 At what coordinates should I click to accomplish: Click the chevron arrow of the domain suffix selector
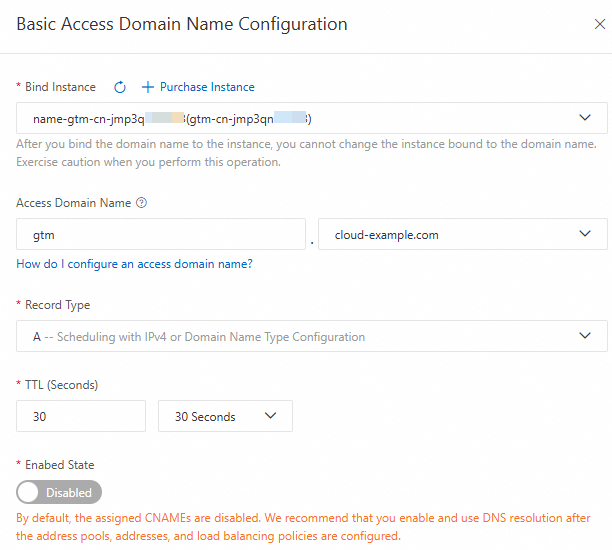coord(585,235)
